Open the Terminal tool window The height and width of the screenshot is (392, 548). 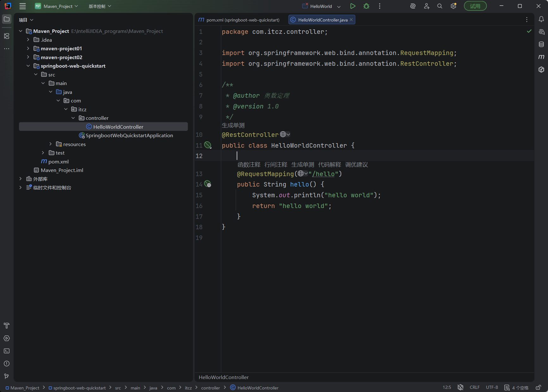click(x=7, y=351)
